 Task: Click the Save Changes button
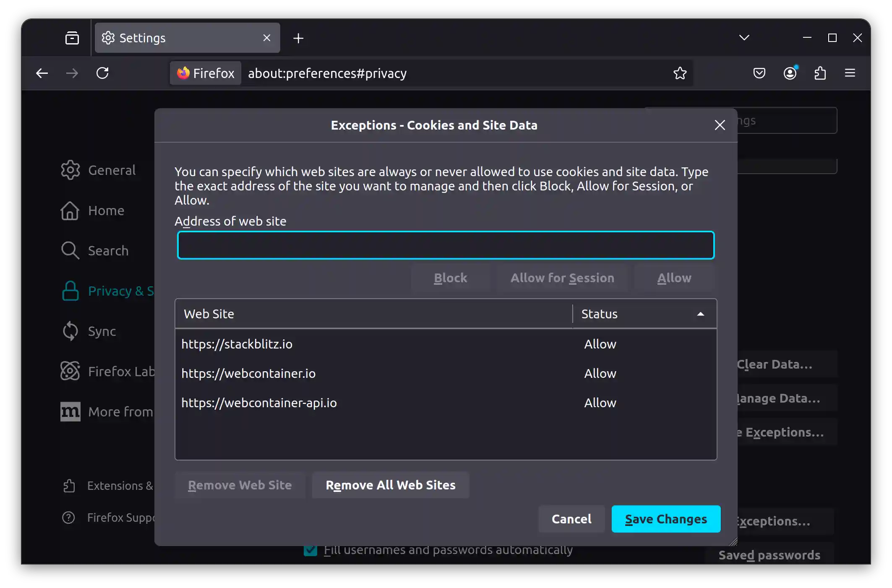point(666,519)
